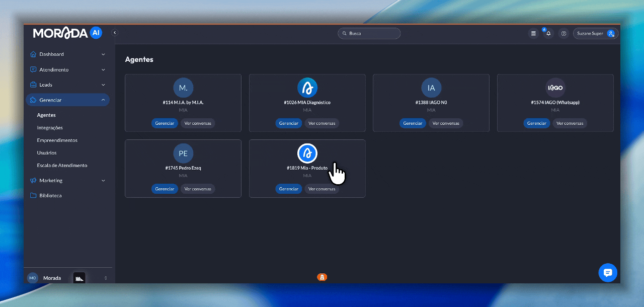
Task: Click the #1026 MIA Diagnóstico title
Action: tap(307, 103)
